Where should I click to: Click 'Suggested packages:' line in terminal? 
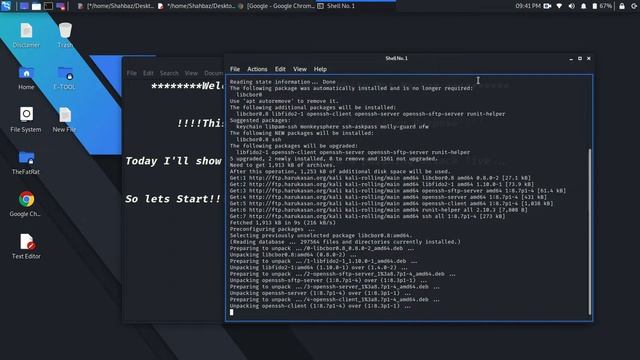pos(260,120)
